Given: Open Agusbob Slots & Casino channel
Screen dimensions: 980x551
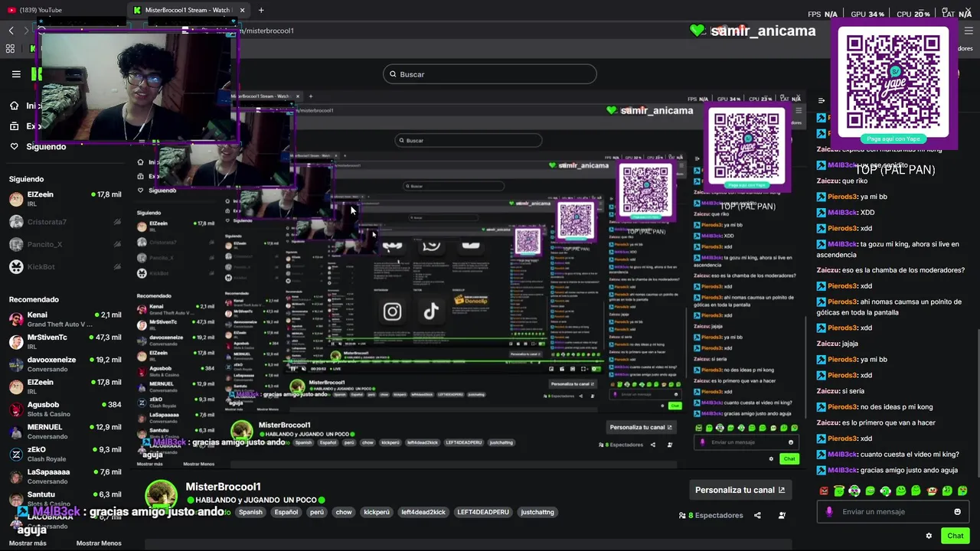Looking at the screenshot, I should coord(65,409).
